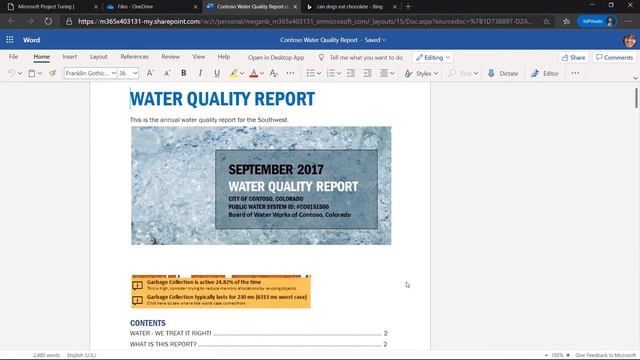This screenshot has width=640, height=360.
Task: Switch to the can dogs eat chocolate Bing tab
Action: pos(350,7)
